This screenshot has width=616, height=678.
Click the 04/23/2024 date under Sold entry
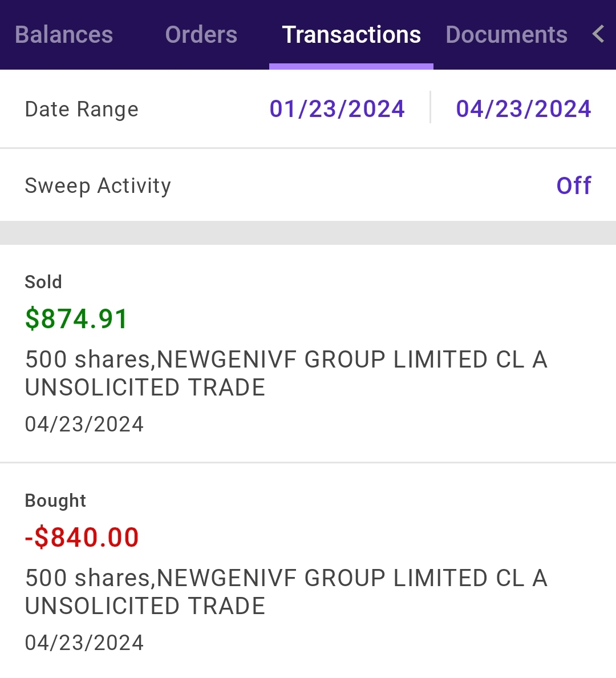84,424
